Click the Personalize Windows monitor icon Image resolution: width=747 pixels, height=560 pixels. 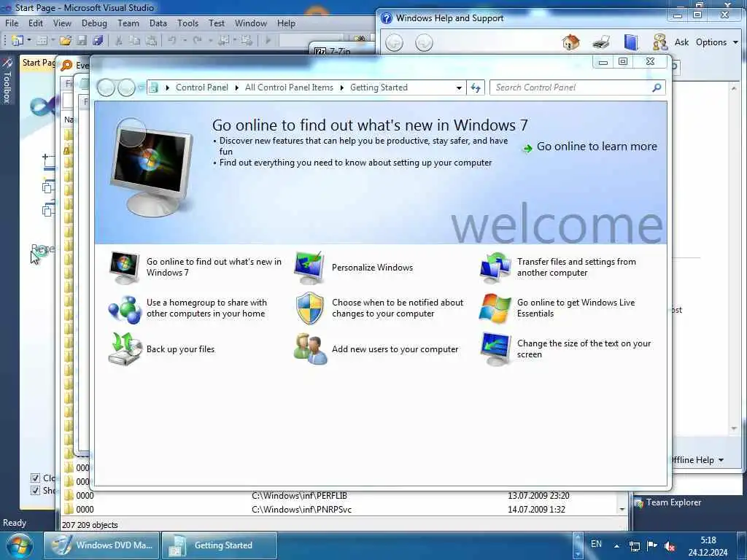click(309, 268)
